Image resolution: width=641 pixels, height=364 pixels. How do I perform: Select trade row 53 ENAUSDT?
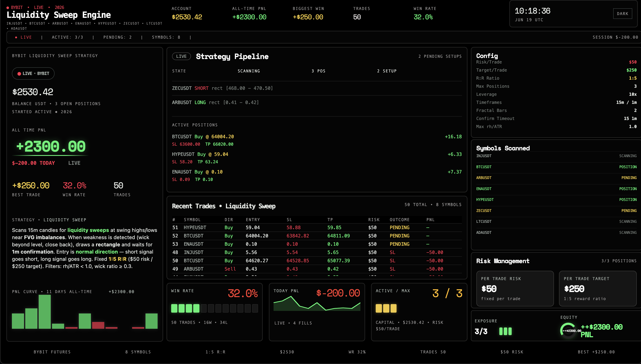[317, 244]
